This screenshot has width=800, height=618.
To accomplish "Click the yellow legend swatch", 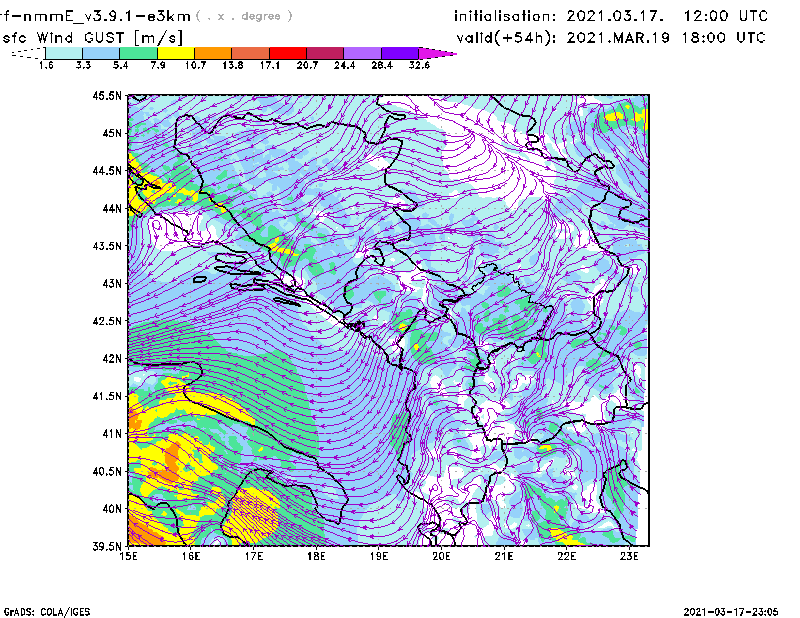I will click(x=176, y=53).
